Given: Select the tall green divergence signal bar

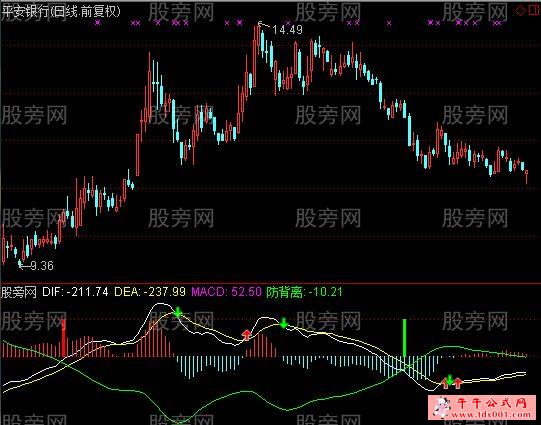Looking at the screenshot, I should [x=405, y=338].
